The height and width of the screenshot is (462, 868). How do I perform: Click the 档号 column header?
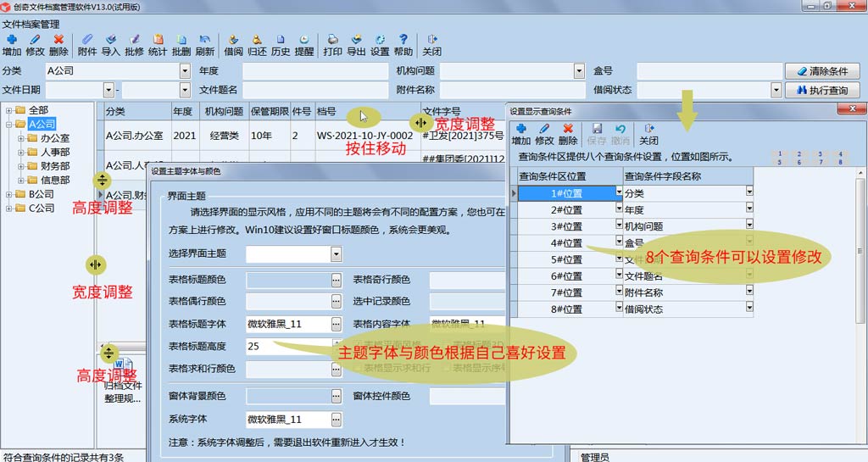tap(367, 111)
